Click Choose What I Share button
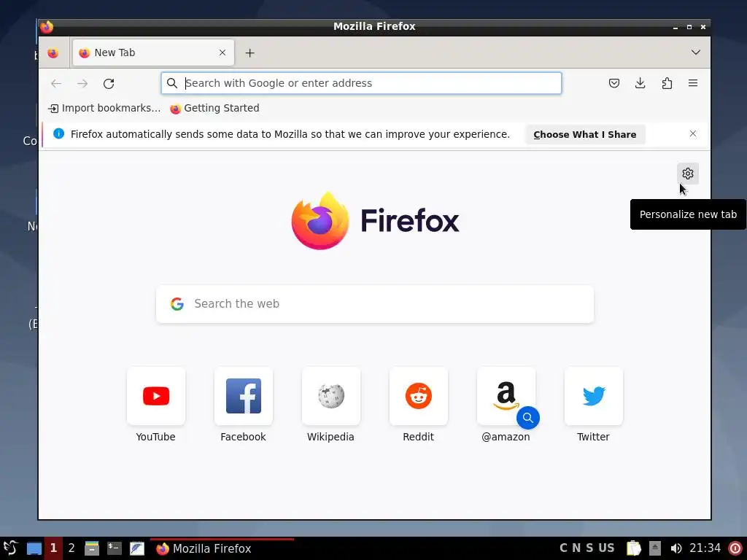 [585, 134]
